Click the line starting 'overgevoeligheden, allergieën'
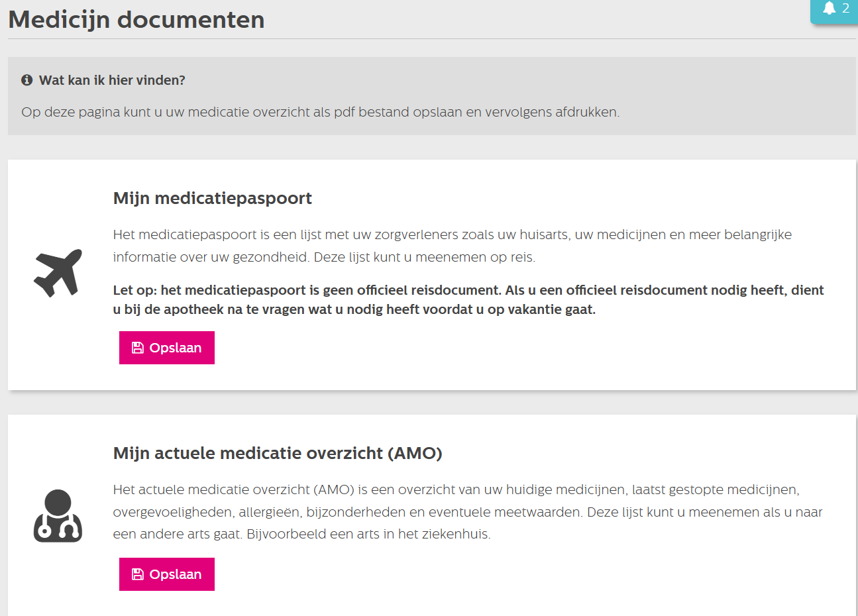 pos(467,512)
